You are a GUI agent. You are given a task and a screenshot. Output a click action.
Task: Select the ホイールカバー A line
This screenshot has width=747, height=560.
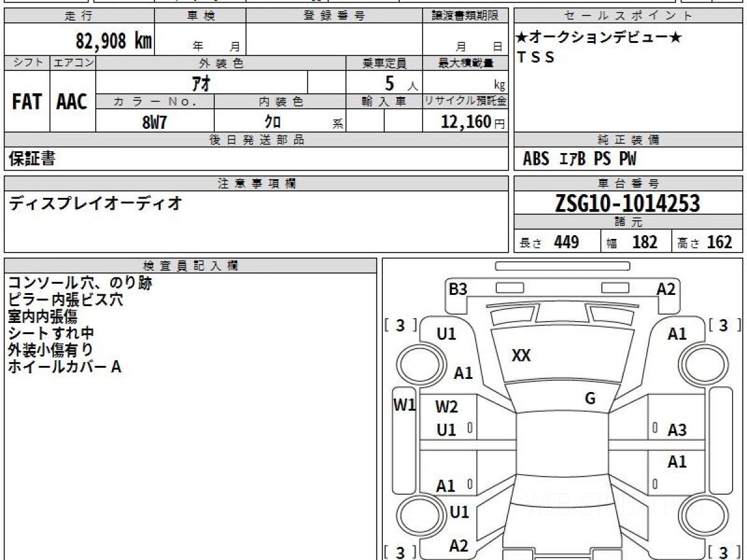pyautogui.click(x=65, y=367)
